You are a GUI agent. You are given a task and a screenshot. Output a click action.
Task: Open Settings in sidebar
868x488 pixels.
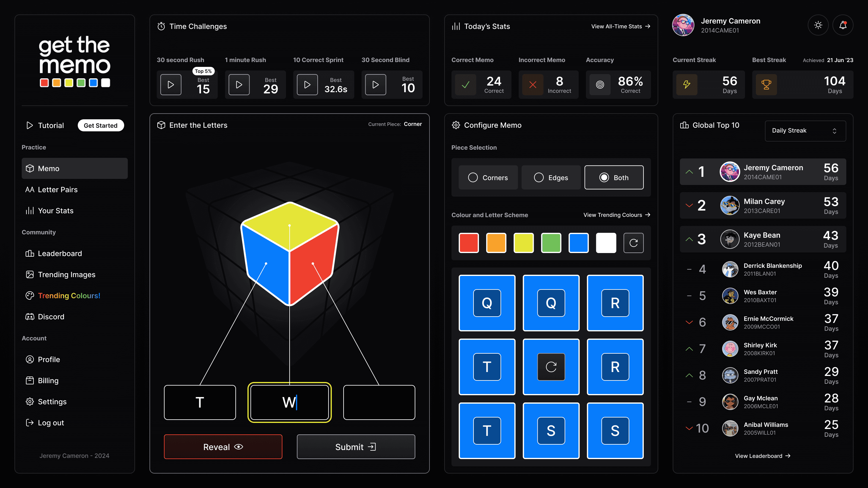click(74, 402)
